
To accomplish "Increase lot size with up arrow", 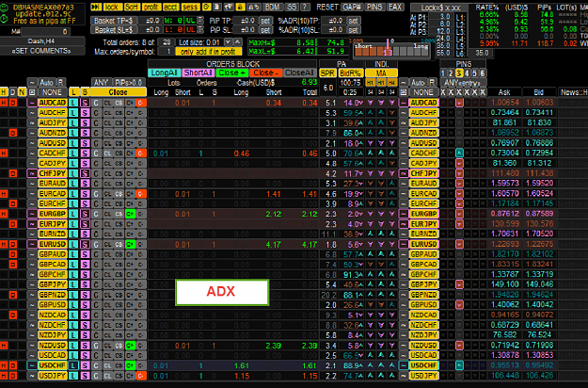I will pos(238,42).
